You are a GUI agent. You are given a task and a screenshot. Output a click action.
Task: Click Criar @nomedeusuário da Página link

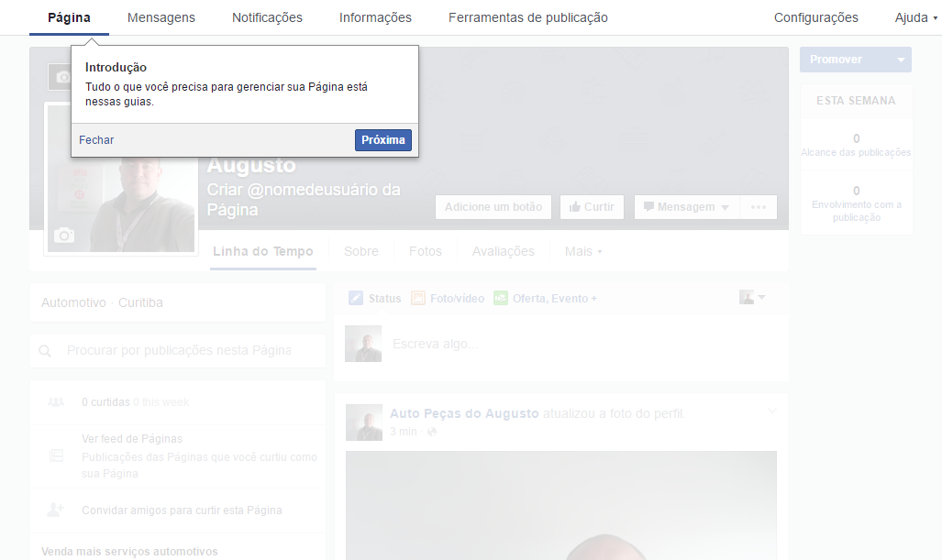point(304,200)
